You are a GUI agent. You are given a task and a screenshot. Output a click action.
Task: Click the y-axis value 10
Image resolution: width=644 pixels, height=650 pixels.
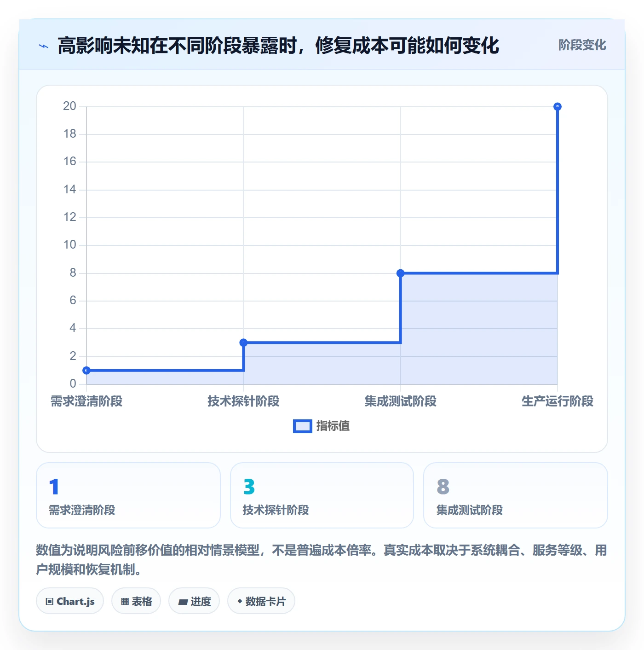(69, 245)
